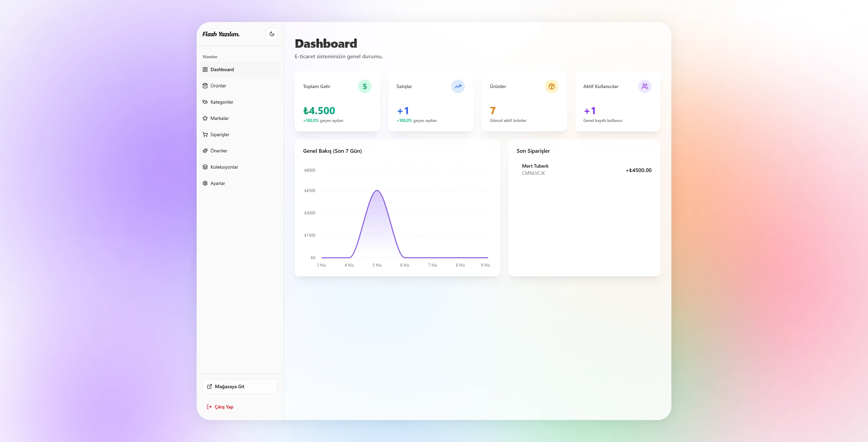Click the yellow package Ürünler icon
The height and width of the screenshot is (442, 868).
click(551, 86)
